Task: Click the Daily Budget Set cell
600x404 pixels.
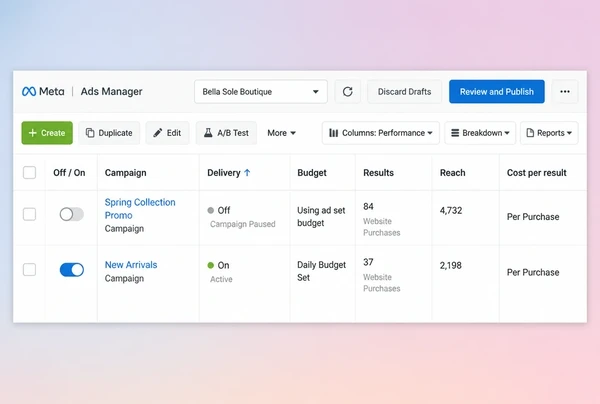Action: point(321,271)
